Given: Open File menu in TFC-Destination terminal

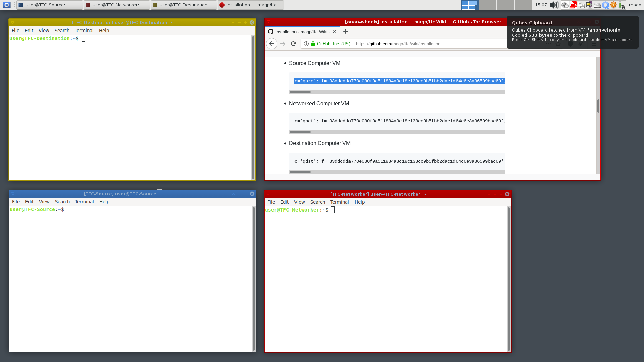Looking at the screenshot, I should 15,31.
